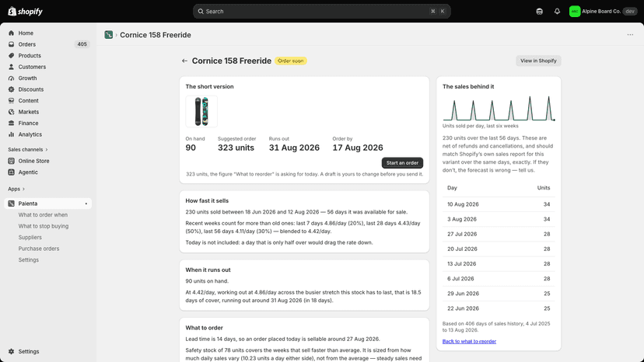Open the Home icon in sidebar
Image resolution: width=644 pixels, height=362 pixels.
click(x=11, y=33)
